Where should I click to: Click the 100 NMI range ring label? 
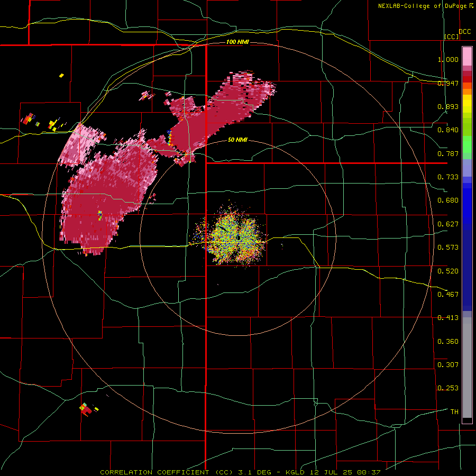coord(237,42)
